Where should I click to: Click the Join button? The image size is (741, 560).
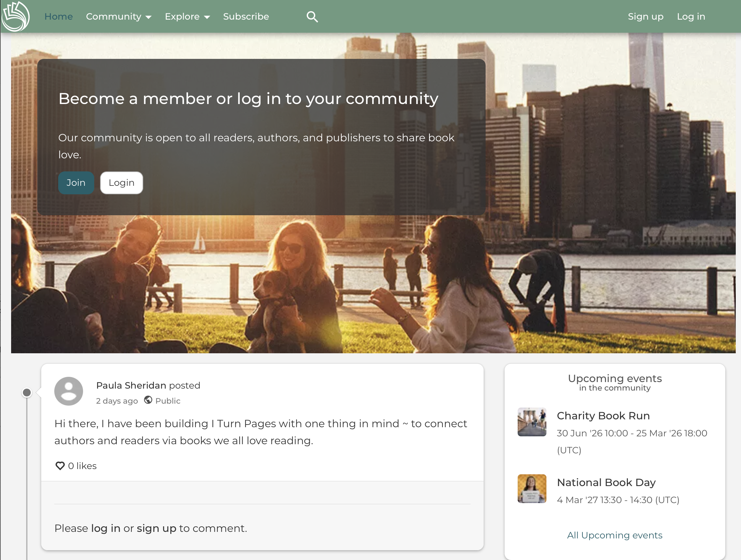coord(76,183)
